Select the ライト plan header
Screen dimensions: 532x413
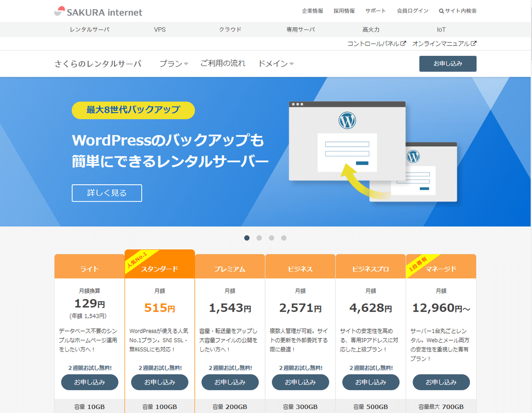coord(90,266)
